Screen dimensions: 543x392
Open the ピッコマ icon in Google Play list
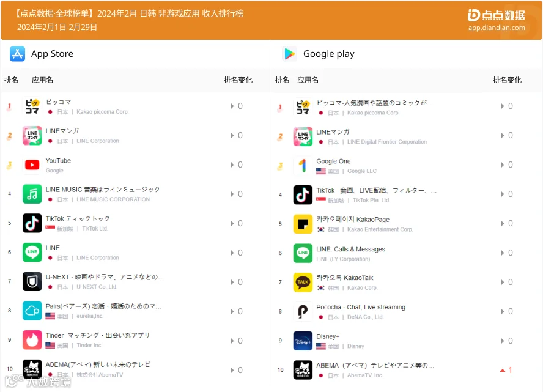pos(303,107)
